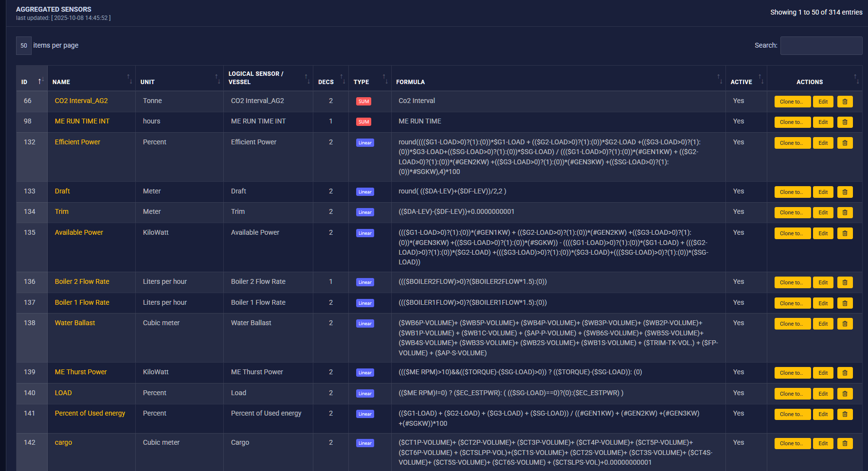868x471 pixels.
Task: Sort by the Name column header
Action: click(x=61, y=82)
